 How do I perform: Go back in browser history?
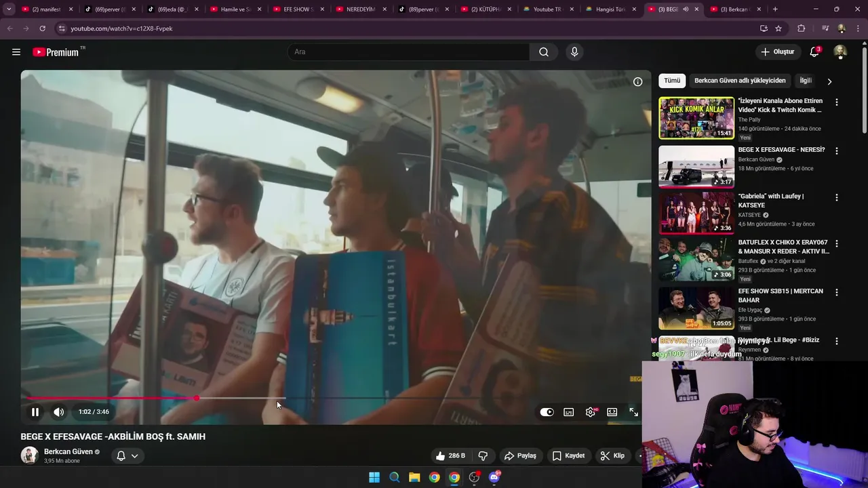tap(9, 28)
